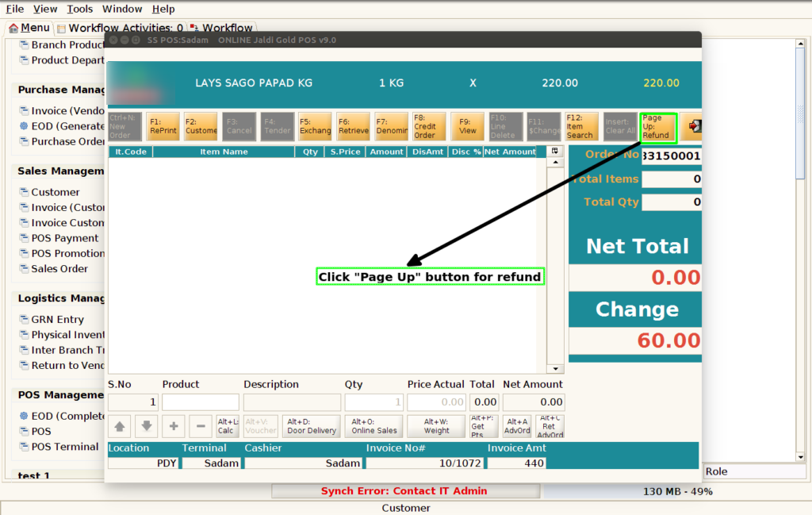The width and height of the screenshot is (812, 515).
Task: Click F5 Exchange button
Action: point(315,126)
